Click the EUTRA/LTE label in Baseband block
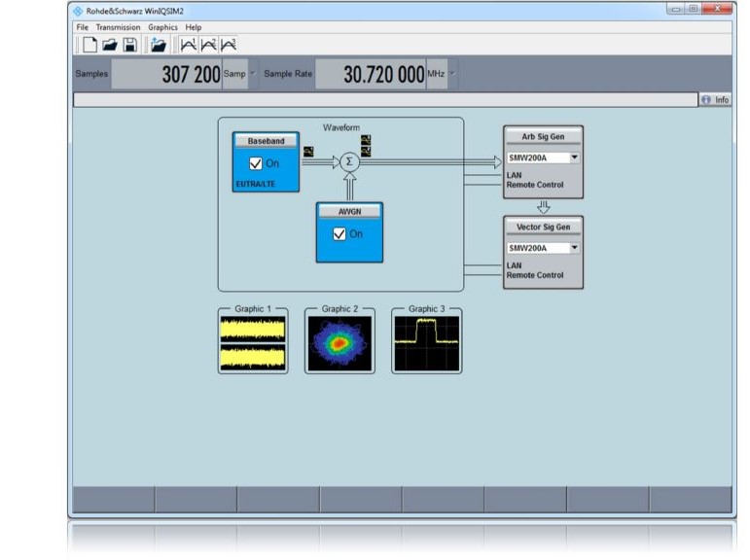This screenshot has width=750, height=560. [256, 184]
